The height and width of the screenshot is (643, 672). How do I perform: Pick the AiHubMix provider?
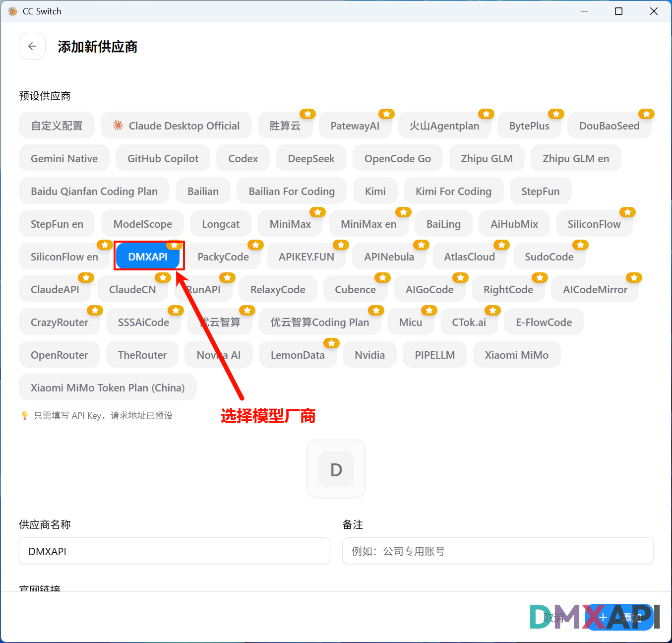[x=514, y=224]
